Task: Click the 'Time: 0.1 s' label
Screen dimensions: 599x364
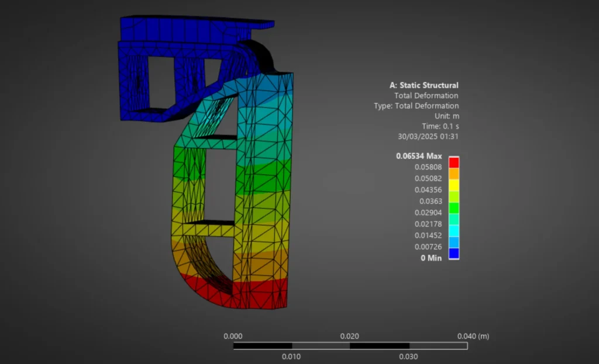Action: coord(440,126)
